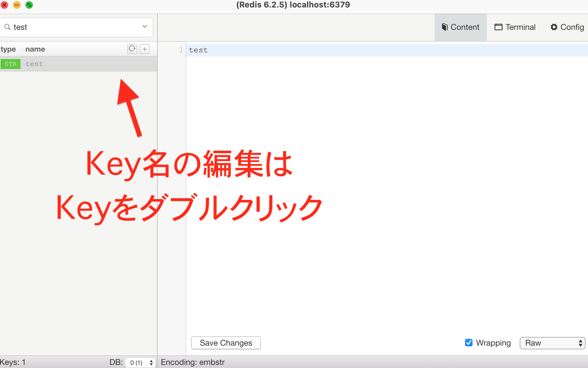Add a new key using the plus icon

click(144, 49)
